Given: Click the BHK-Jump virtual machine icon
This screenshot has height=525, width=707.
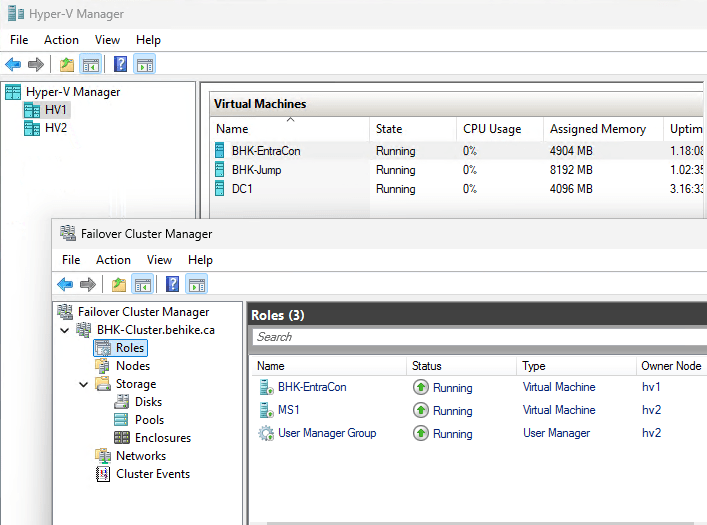Looking at the screenshot, I should pos(220,170).
